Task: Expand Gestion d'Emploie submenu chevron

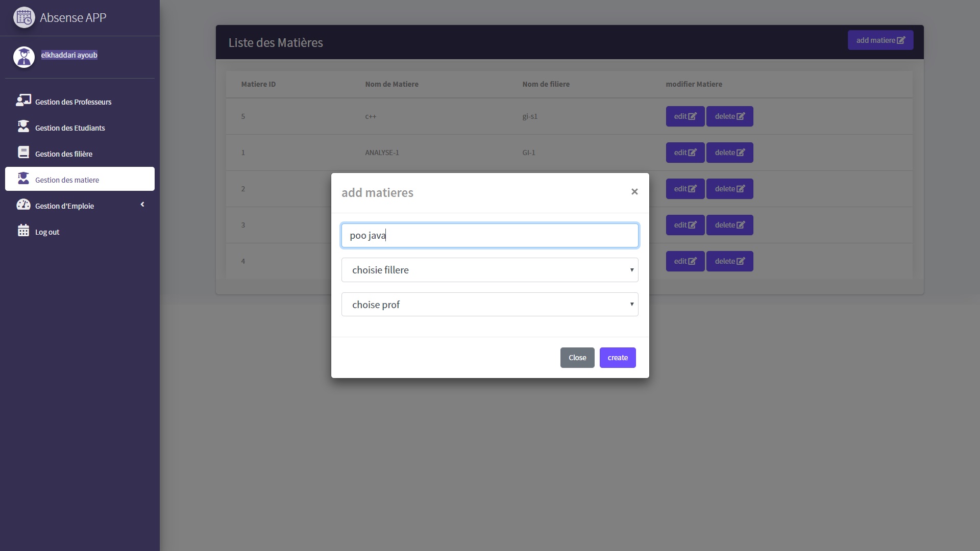Action: point(142,205)
